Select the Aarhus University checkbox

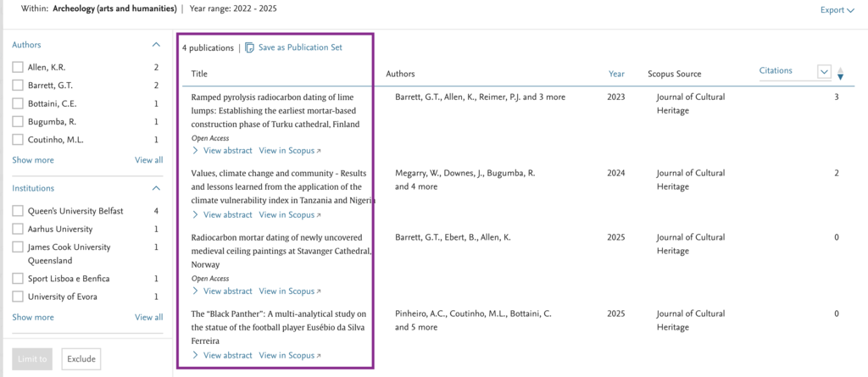(18, 230)
